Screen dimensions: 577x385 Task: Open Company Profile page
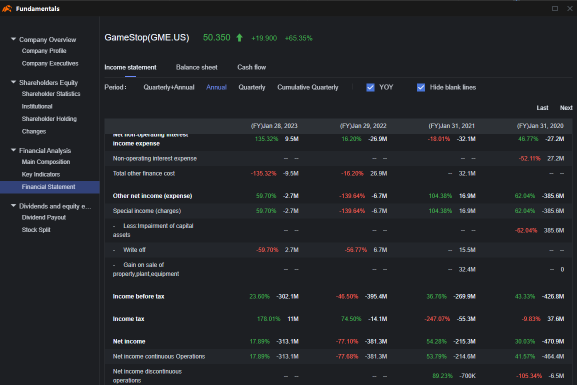(44, 51)
